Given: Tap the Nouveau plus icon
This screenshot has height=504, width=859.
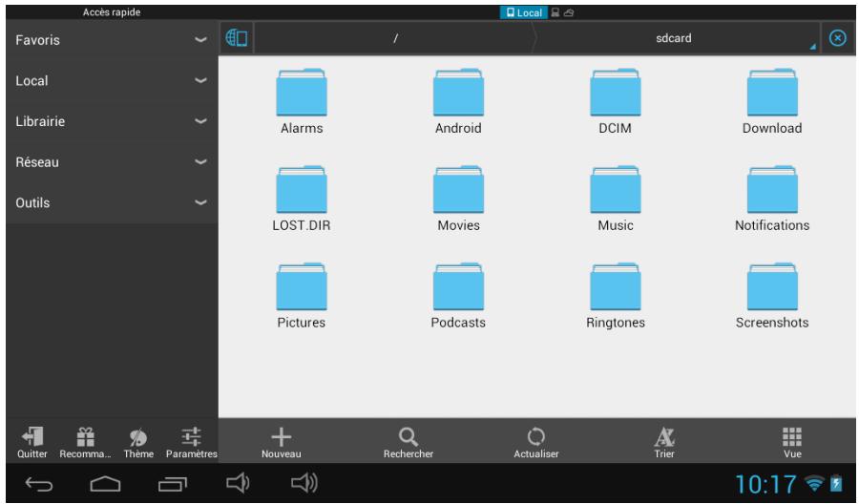Looking at the screenshot, I should pyautogui.click(x=281, y=437).
